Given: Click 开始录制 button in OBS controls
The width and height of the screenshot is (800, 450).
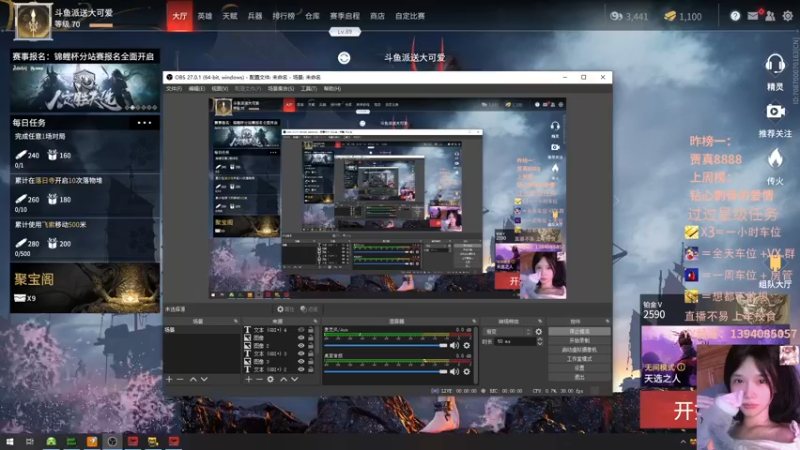Looking at the screenshot, I should pos(579,340).
